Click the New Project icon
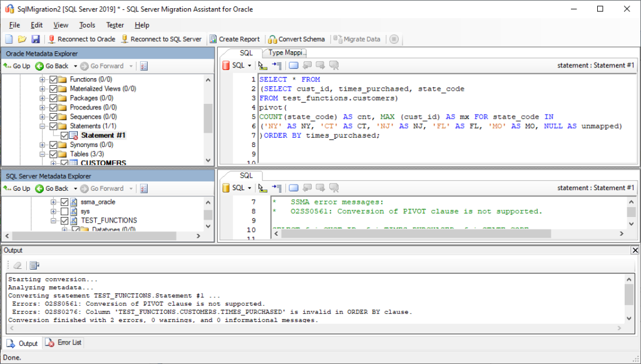 9,39
